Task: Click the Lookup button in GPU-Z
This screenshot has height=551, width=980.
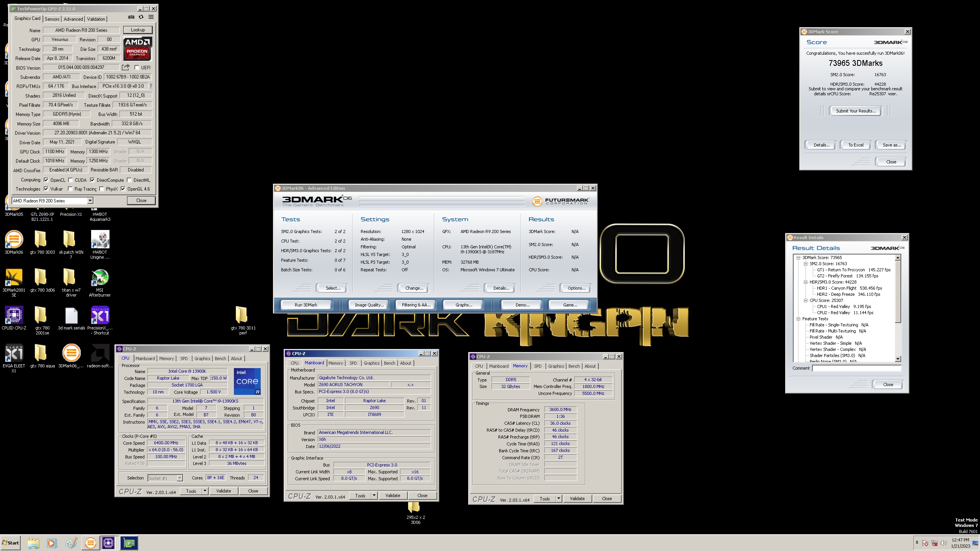Action: point(138,30)
